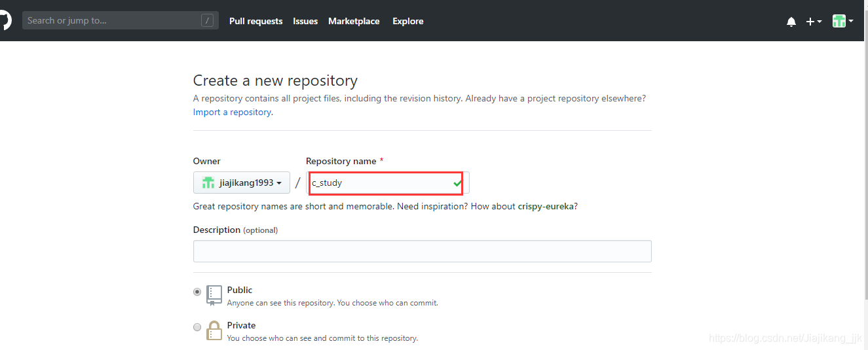This screenshot has width=868, height=350.
Task: Click the notifications bell icon
Action: [791, 22]
